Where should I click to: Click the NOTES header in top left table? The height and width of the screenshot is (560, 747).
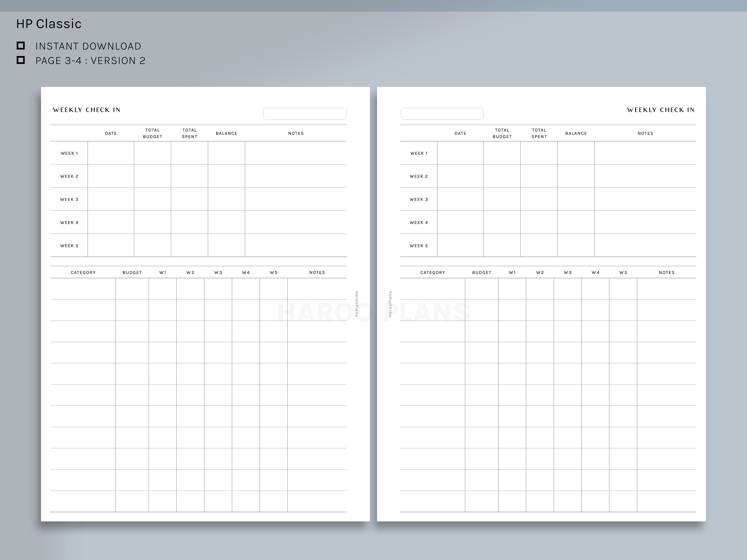296,133
